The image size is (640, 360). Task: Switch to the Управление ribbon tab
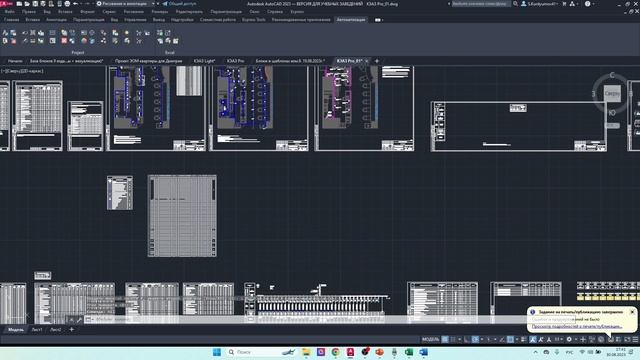(135, 20)
